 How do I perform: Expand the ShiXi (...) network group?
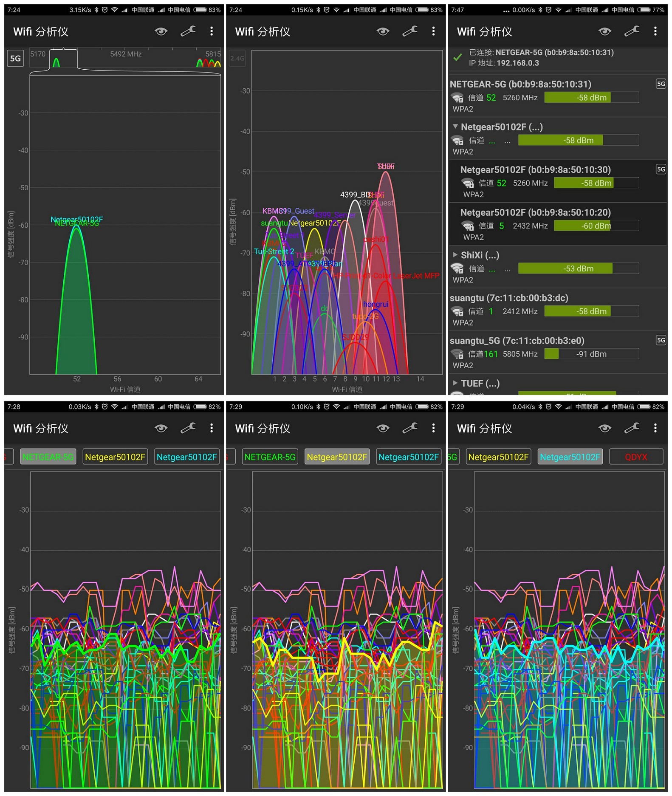click(x=455, y=255)
